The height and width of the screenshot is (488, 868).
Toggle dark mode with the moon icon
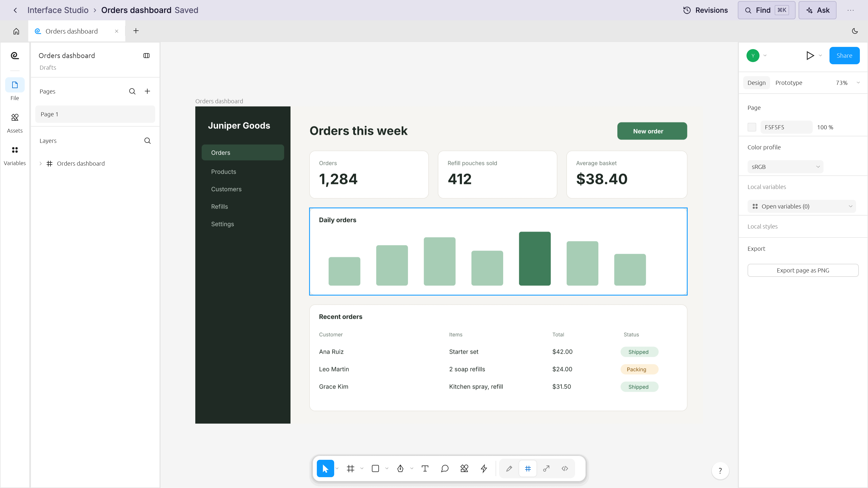pos(855,31)
